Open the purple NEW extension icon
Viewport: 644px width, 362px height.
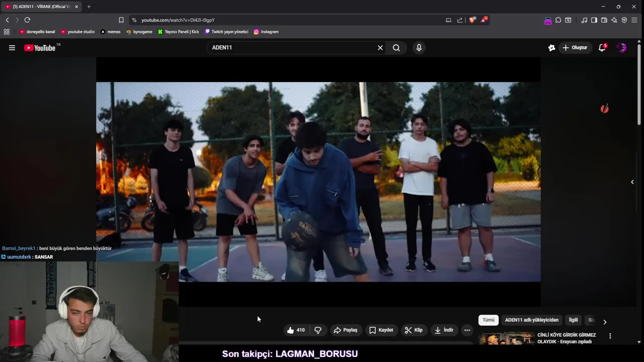[x=548, y=21]
